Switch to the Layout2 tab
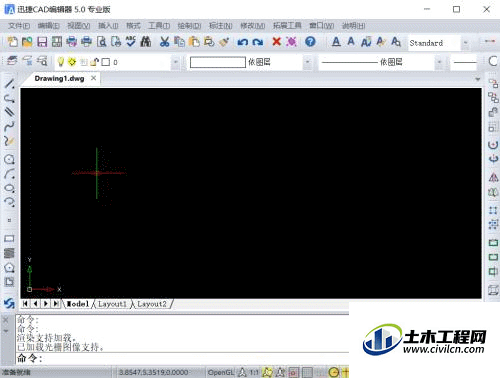 coord(152,304)
